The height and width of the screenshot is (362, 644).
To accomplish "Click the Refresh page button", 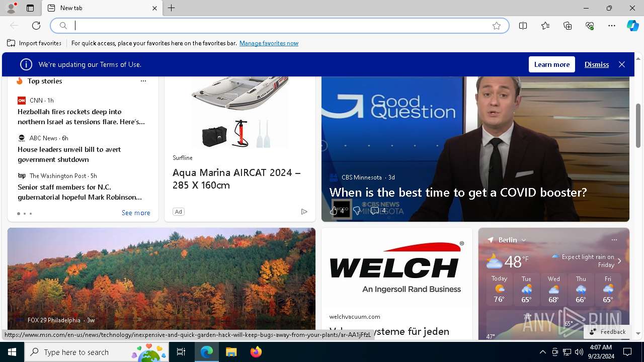I will [36, 26].
